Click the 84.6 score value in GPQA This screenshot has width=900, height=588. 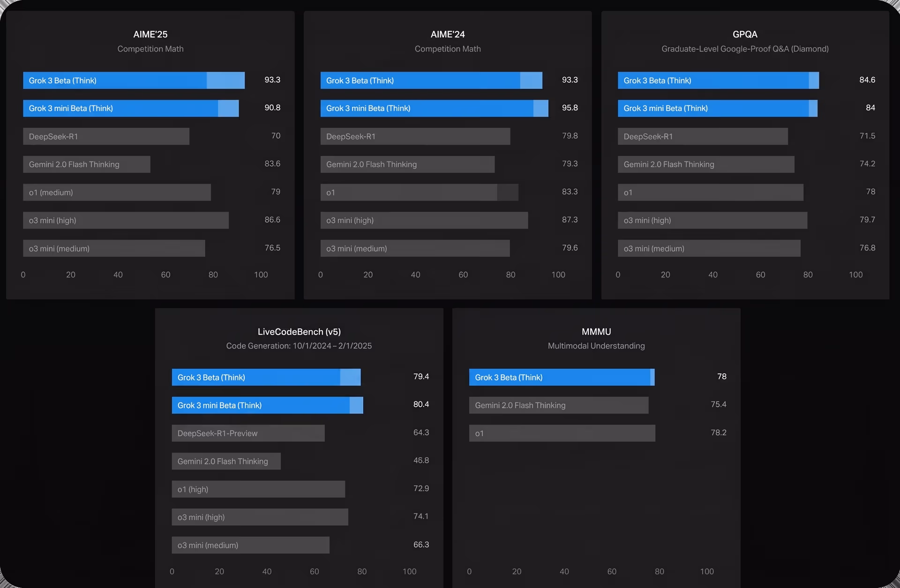click(x=867, y=80)
